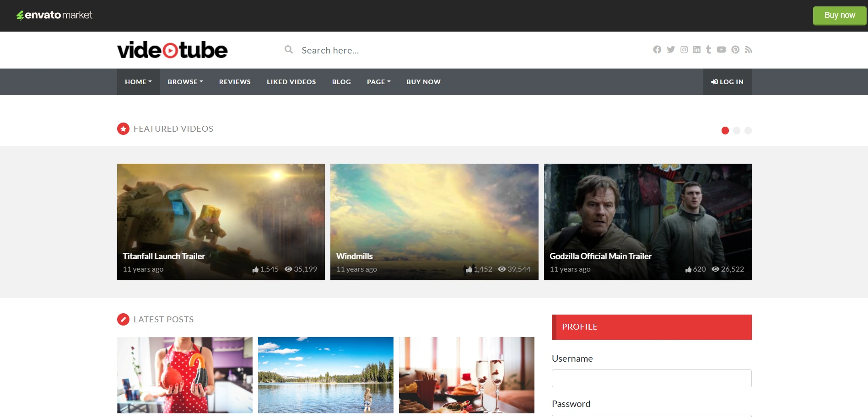868x417 pixels.
Task: Click the Log In button
Action: click(x=728, y=82)
